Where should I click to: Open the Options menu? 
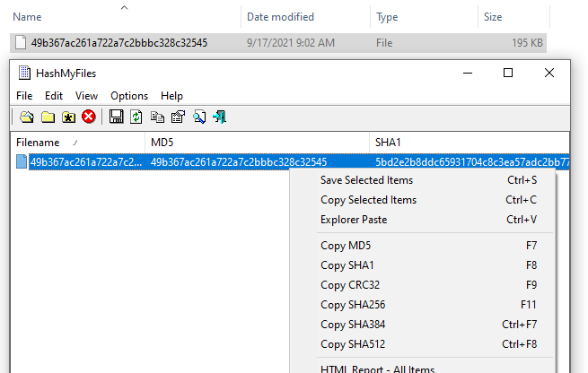(129, 96)
